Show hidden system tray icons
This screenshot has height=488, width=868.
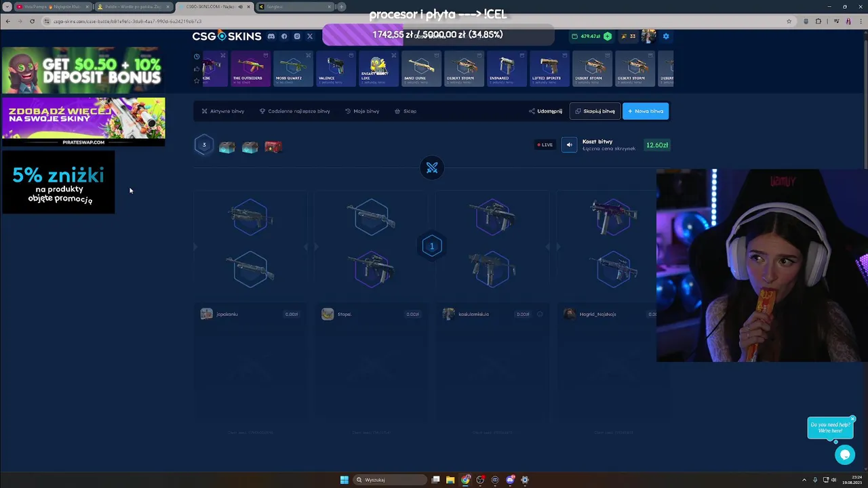point(804,480)
